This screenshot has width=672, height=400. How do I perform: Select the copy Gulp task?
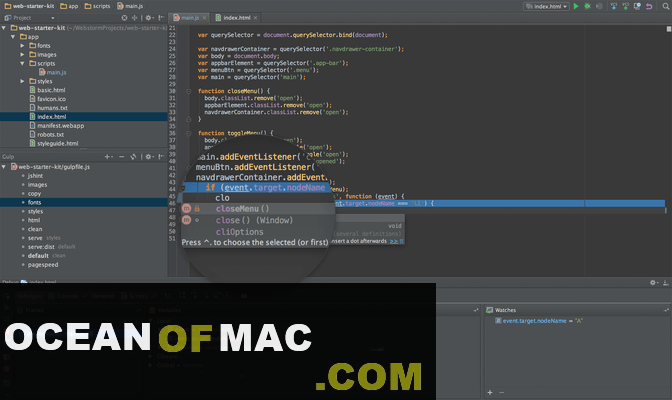[x=34, y=194]
